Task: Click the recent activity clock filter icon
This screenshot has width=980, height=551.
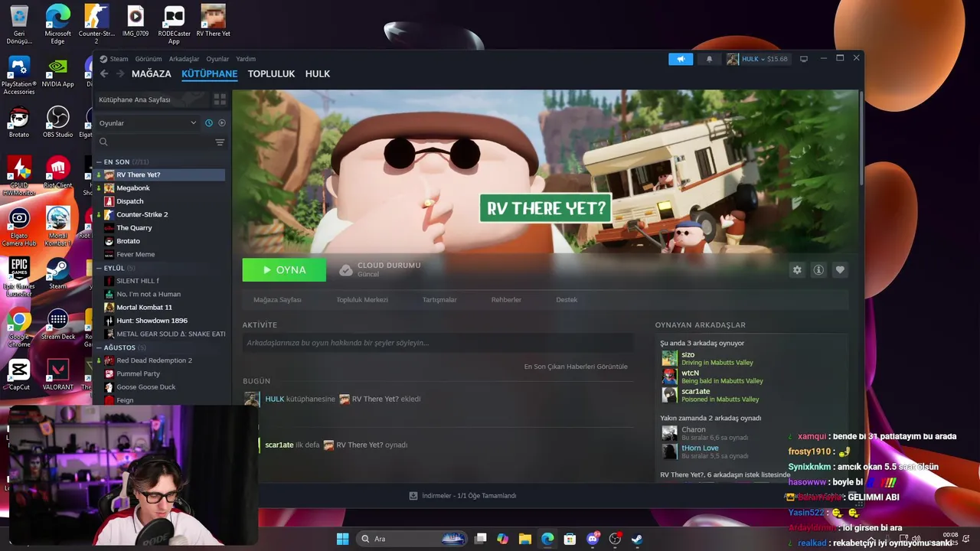Action: tap(208, 123)
